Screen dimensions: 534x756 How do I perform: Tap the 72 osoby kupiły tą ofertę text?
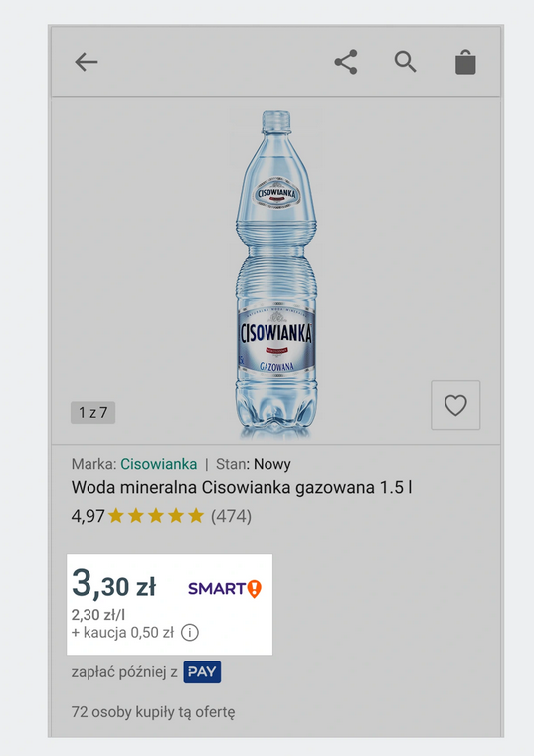(153, 712)
